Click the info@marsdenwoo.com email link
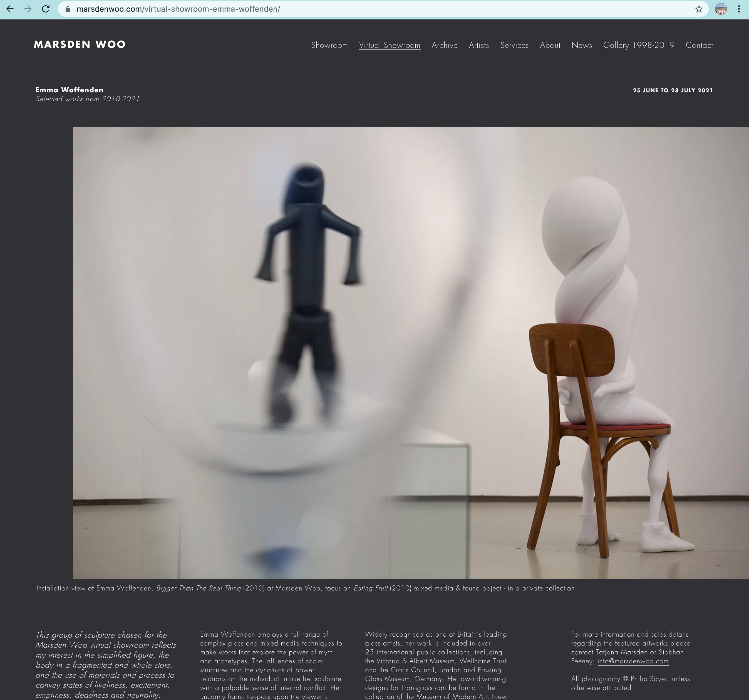 pos(633,661)
